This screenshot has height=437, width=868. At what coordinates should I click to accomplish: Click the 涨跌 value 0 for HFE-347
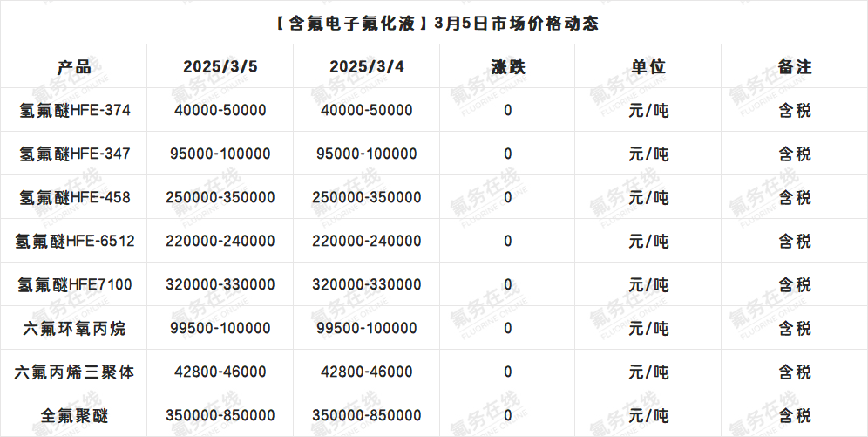click(x=507, y=154)
